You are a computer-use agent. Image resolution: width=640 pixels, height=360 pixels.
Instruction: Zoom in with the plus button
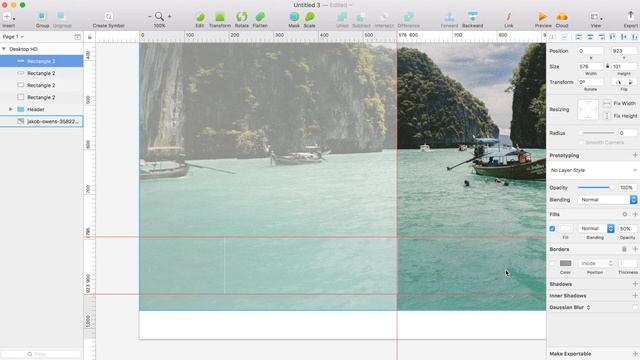point(169,17)
